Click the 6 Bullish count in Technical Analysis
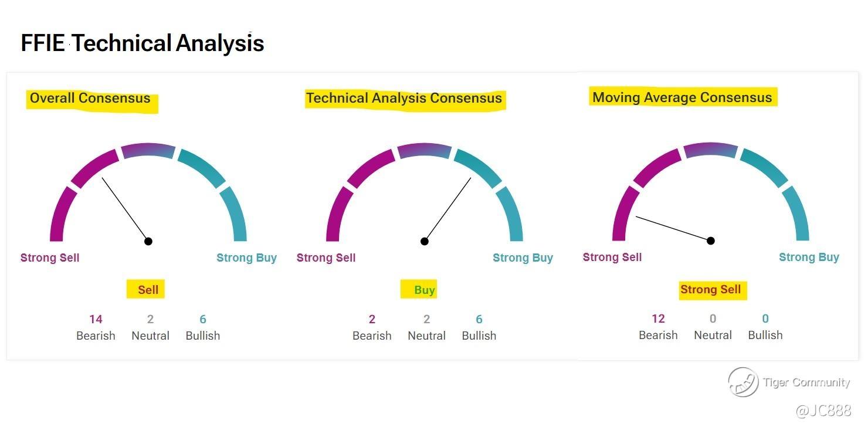 coord(479,319)
